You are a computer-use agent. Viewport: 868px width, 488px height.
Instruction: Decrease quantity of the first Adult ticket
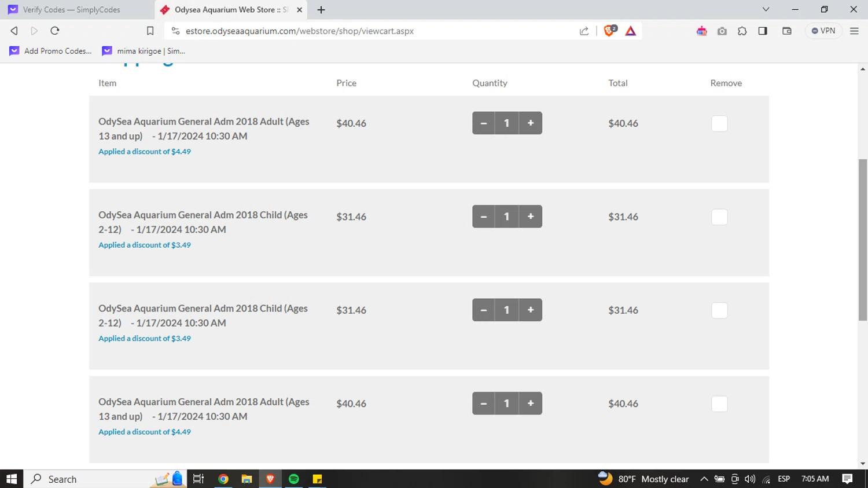click(483, 123)
